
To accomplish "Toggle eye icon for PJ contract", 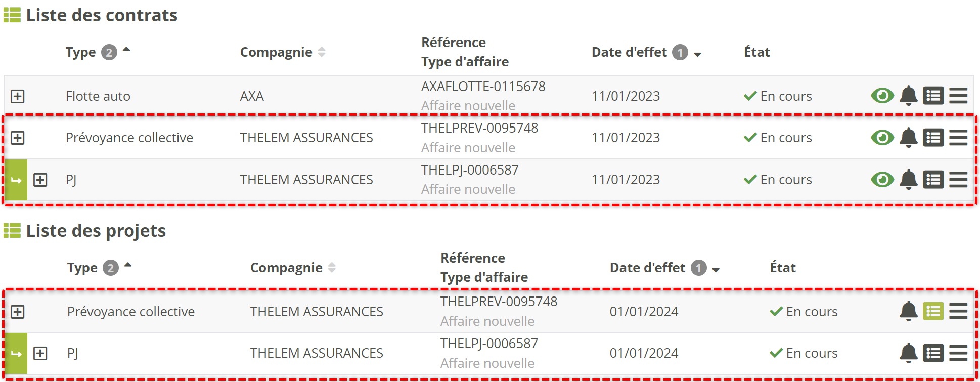I will pos(882,180).
